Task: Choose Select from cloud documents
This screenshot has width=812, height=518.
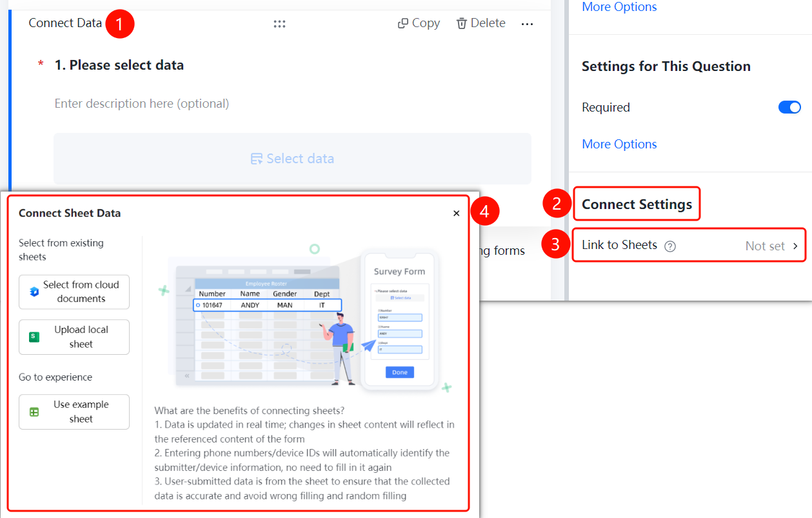Action: coord(74,292)
